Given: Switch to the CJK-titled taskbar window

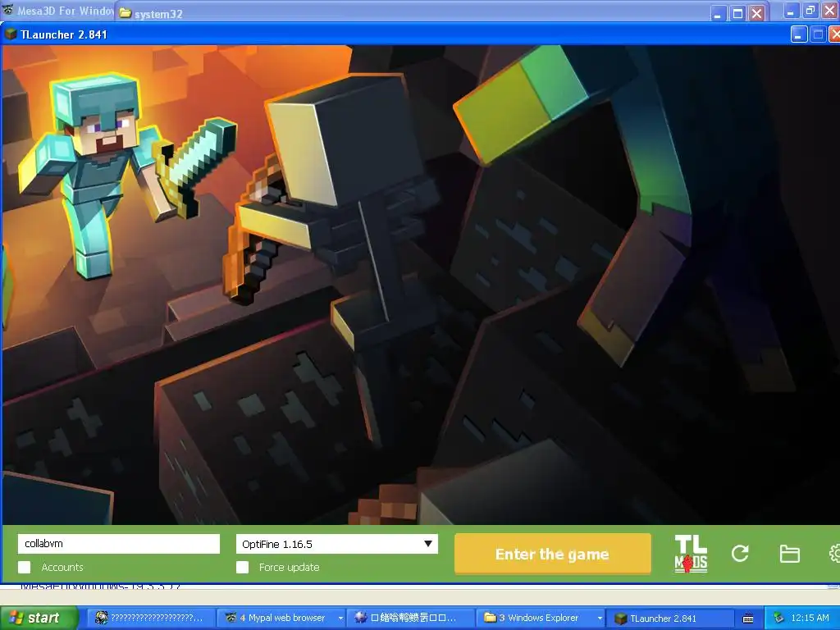Looking at the screenshot, I should click(410, 618).
